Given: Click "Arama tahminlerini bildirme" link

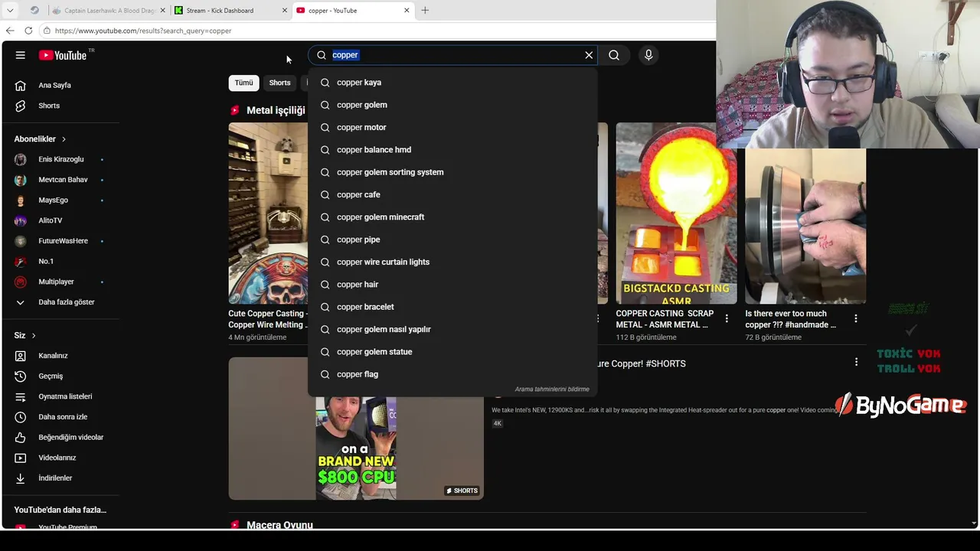Looking at the screenshot, I should 552,390.
